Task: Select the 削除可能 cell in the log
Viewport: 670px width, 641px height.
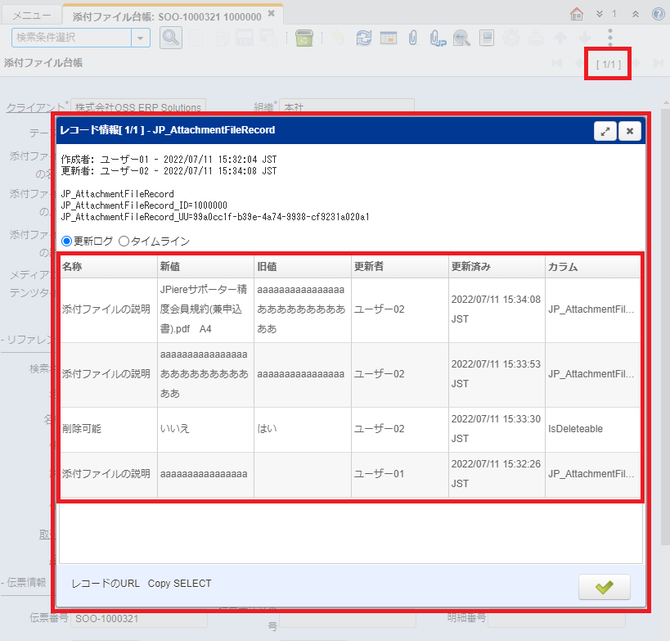Action: coord(109,429)
